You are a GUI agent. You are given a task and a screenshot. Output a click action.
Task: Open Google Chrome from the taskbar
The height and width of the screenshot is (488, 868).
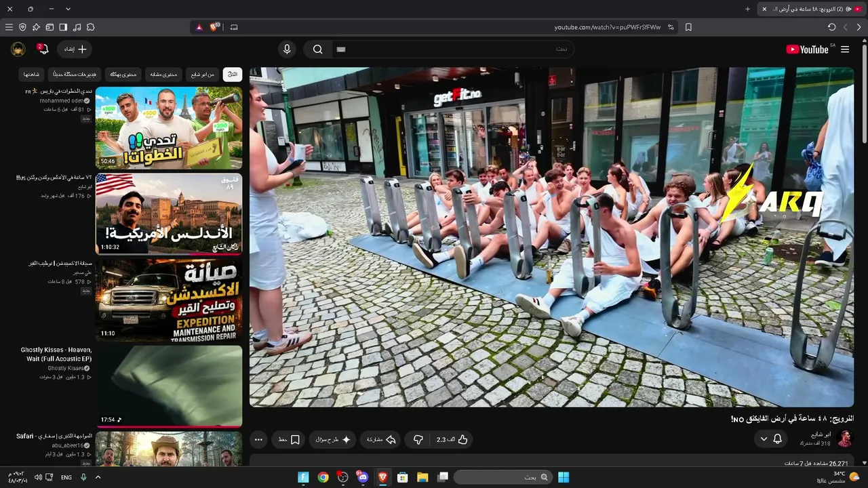323,477
